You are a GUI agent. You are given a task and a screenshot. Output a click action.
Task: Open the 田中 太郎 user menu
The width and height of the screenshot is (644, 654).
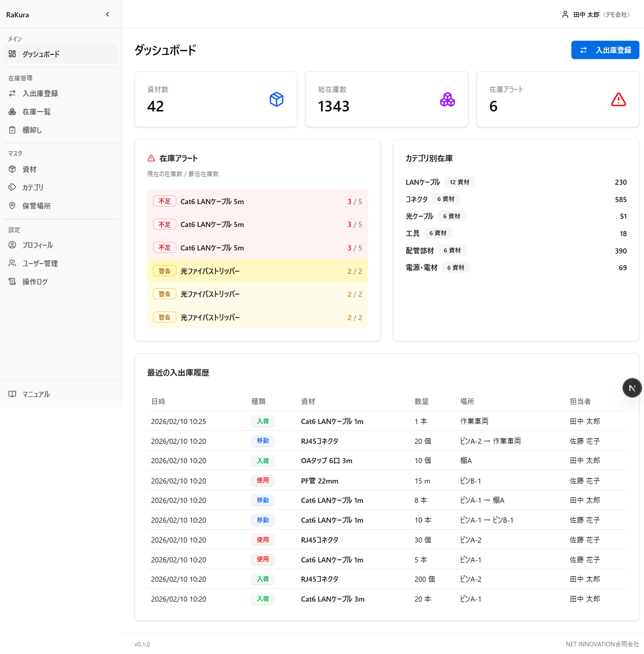596,14
